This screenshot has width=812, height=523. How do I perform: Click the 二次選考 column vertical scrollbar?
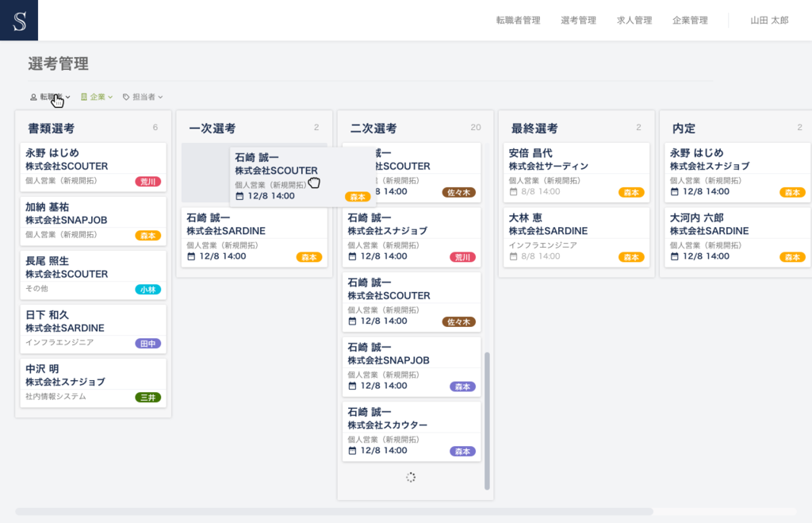click(x=487, y=421)
